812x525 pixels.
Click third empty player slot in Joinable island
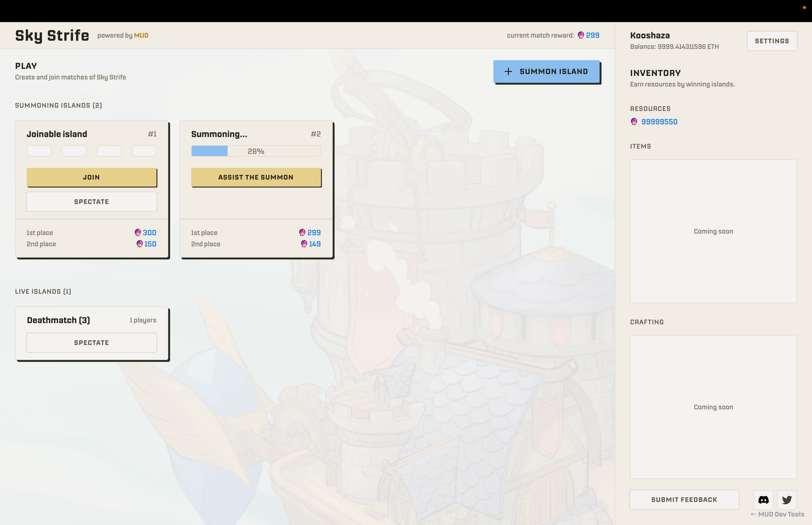[x=109, y=151]
